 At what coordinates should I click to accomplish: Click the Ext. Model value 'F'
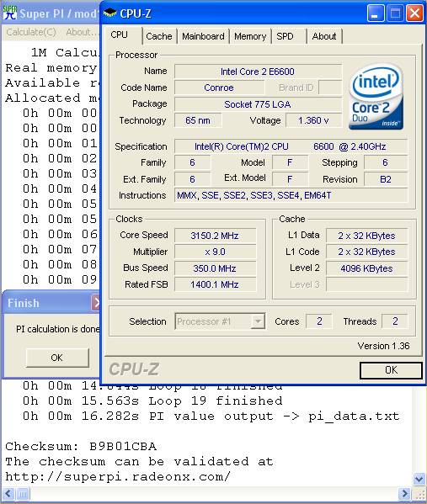click(290, 179)
